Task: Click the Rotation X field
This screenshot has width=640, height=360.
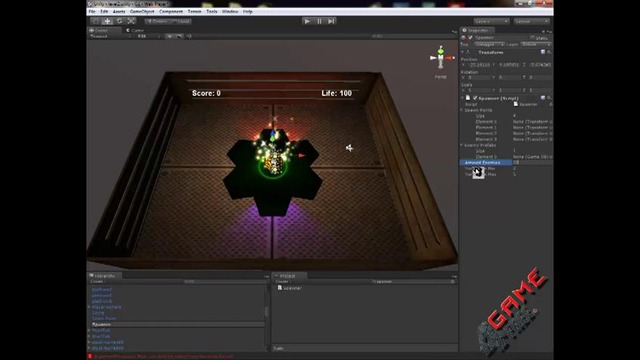Action: click(x=480, y=77)
